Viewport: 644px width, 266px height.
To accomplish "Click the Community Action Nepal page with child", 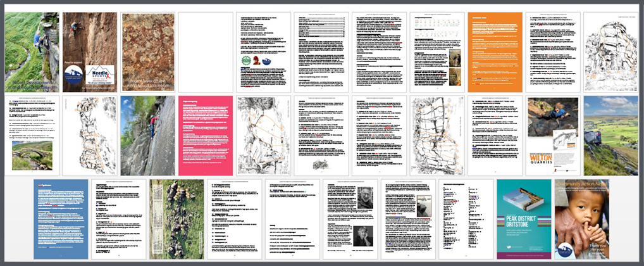I will 582,218.
